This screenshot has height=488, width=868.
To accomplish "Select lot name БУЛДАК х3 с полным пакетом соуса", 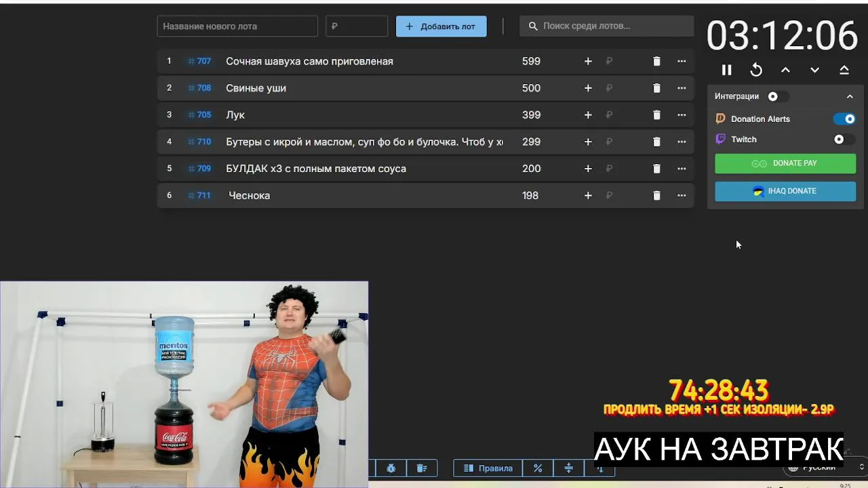I will [316, 169].
